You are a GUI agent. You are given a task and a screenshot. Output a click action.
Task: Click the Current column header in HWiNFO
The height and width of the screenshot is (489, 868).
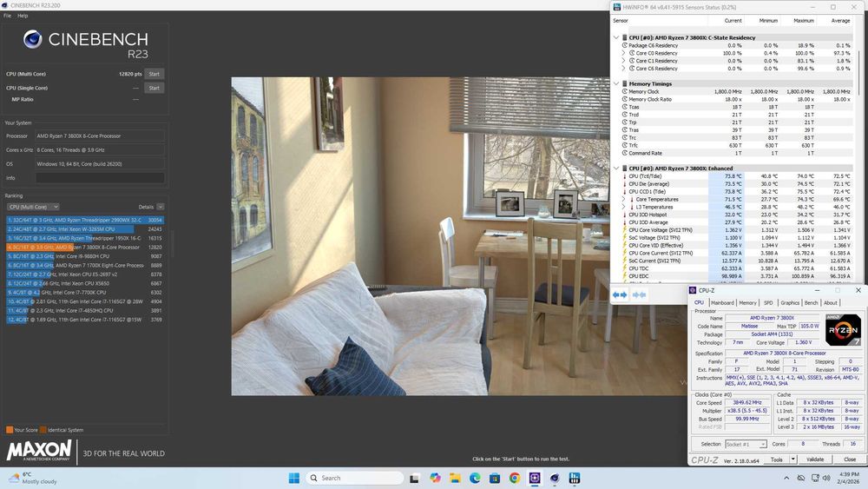pos(727,21)
